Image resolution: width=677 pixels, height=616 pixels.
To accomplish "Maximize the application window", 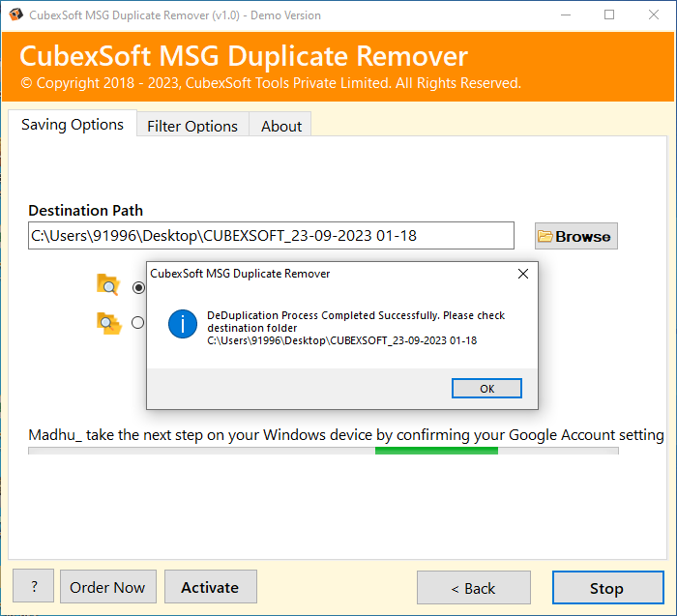I will (x=609, y=15).
